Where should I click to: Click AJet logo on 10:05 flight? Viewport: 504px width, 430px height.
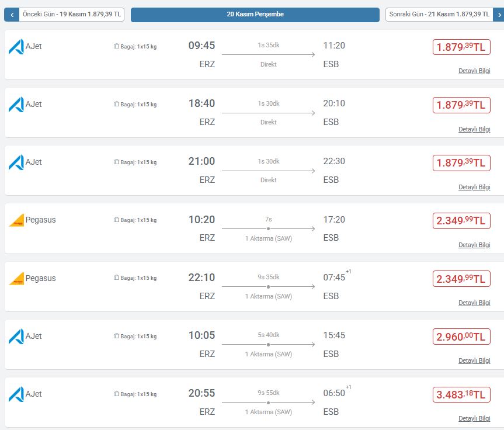[16, 336]
